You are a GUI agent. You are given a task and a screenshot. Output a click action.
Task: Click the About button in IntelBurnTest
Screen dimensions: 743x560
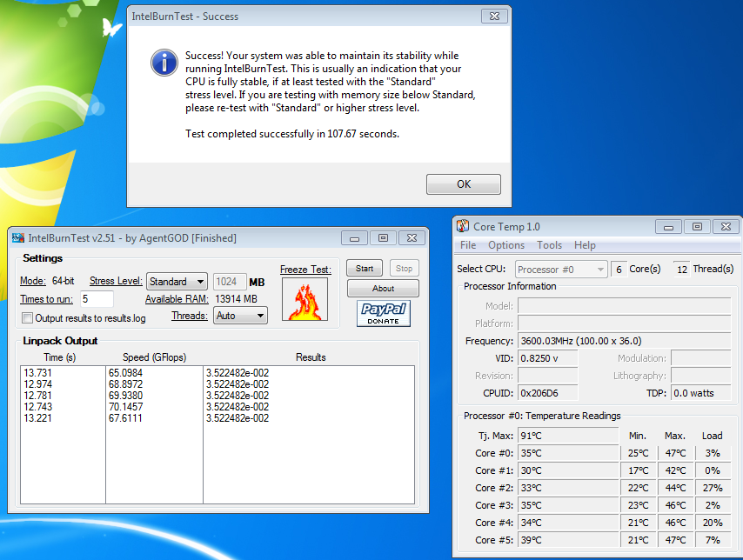pos(383,288)
